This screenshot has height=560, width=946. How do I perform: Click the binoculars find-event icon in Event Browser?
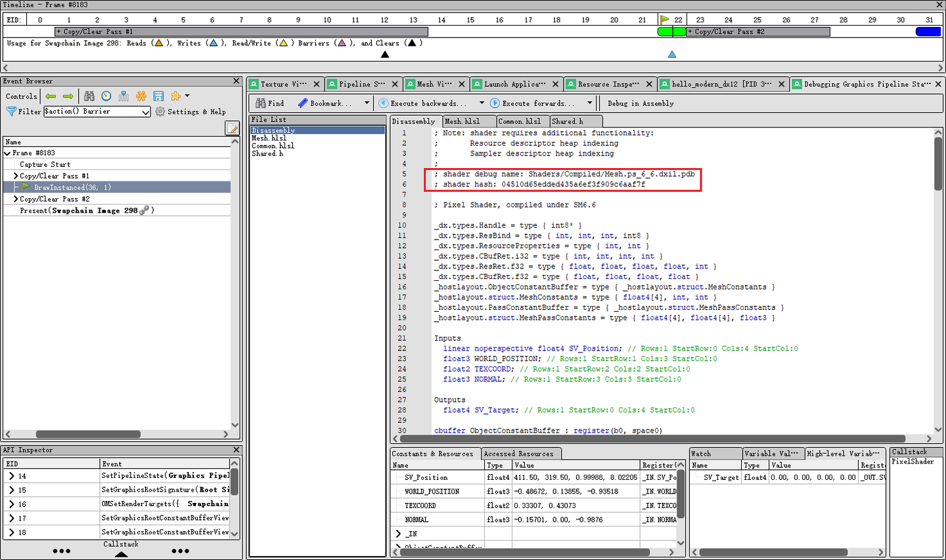(x=89, y=97)
